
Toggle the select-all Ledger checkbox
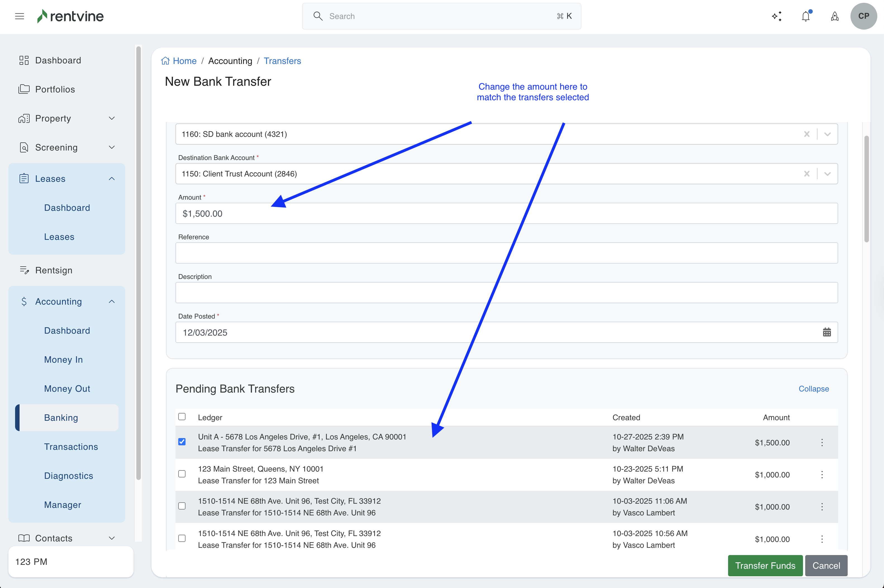click(182, 417)
